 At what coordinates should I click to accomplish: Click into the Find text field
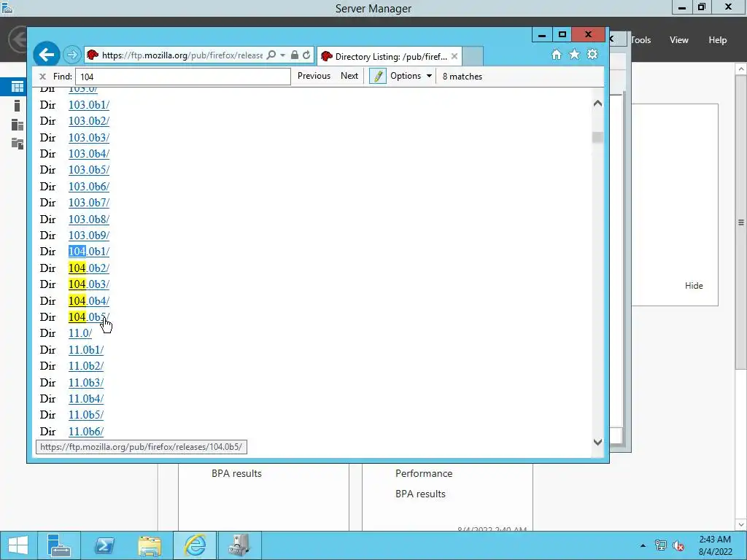click(x=183, y=76)
